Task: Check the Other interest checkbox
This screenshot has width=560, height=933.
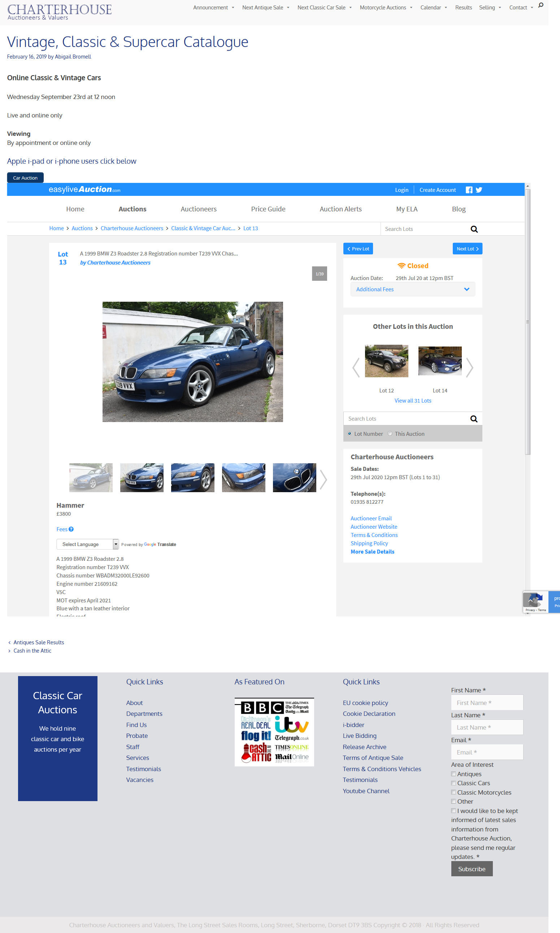Action: (453, 801)
